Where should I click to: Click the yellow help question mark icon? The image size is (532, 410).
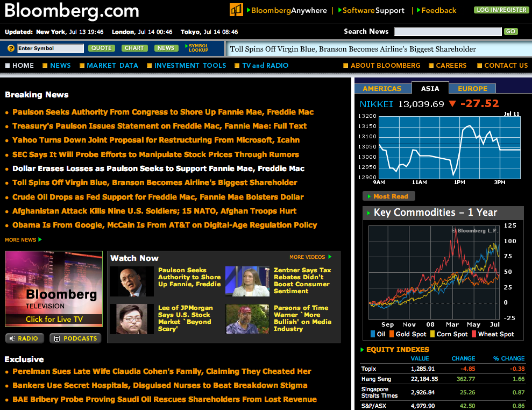pyautogui.click(x=11, y=48)
